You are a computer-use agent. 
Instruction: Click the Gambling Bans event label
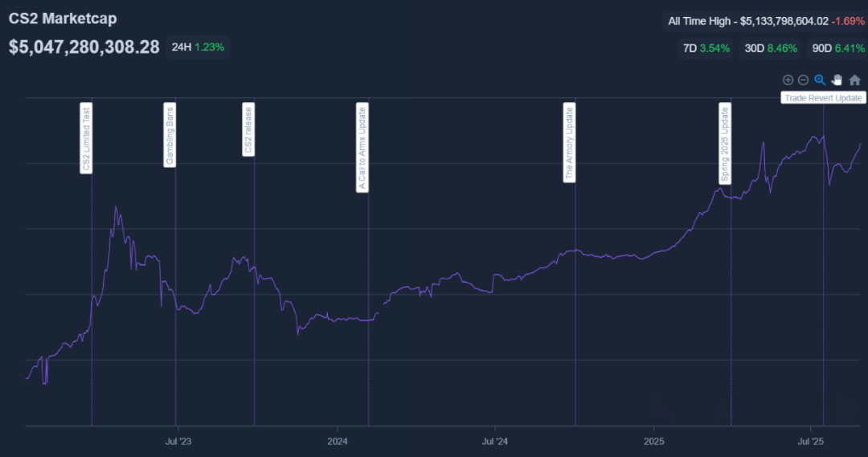[170, 135]
